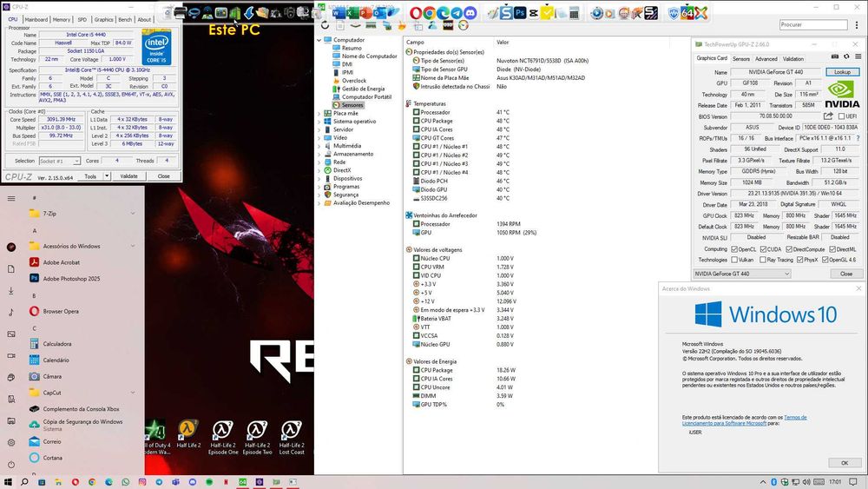This screenshot has height=489, width=868.
Task: Click the Photoshop icon in the dock
Action: [521, 13]
